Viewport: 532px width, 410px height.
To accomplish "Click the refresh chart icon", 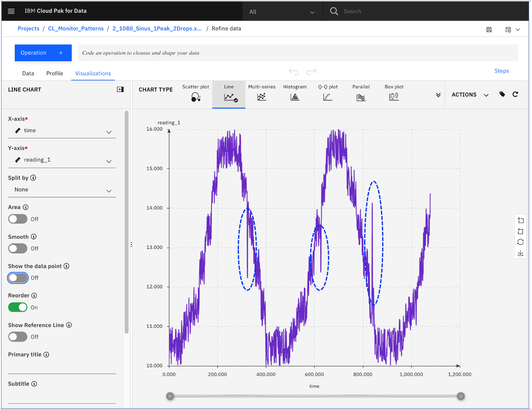I will tap(515, 94).
